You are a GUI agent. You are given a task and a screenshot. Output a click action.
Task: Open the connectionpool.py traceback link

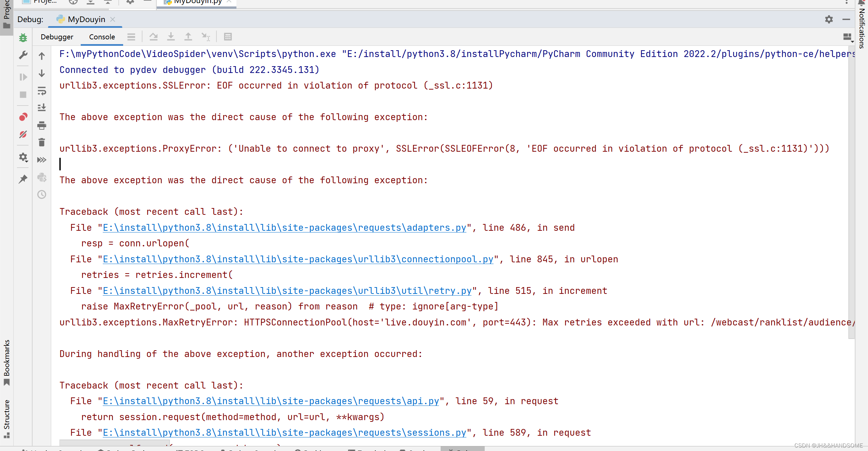pyautogui.click(x=298, y=259)
